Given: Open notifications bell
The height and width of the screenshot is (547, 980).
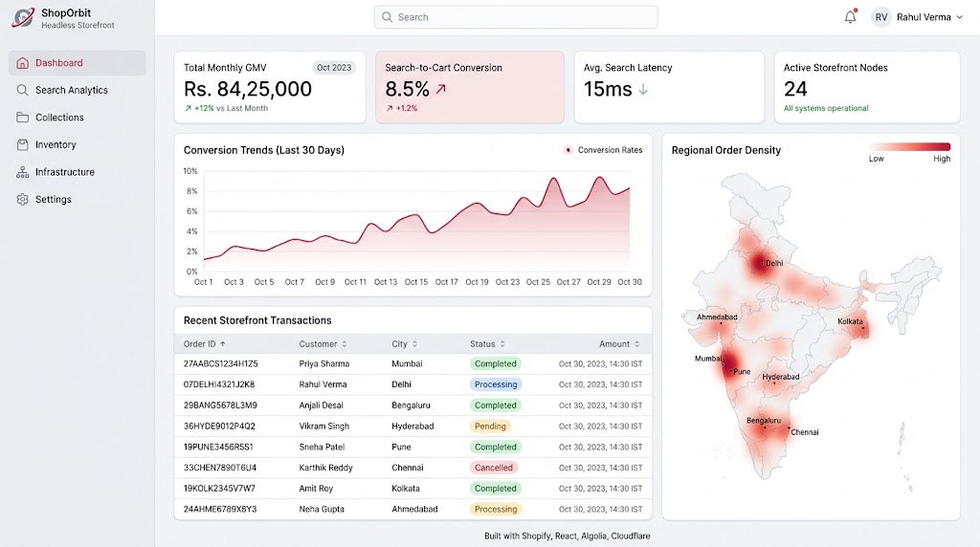Looking at the screenshot, I should pos(850,17).
